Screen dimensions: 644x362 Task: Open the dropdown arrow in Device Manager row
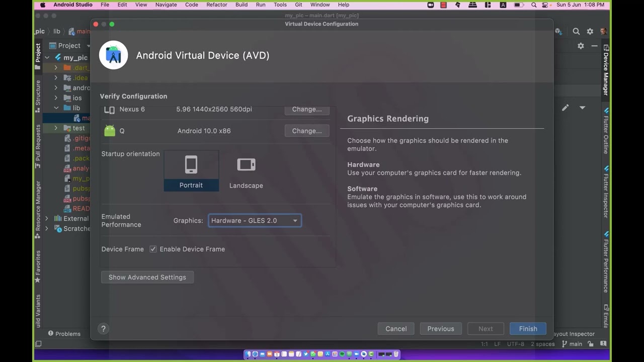[x=582, y=108]
